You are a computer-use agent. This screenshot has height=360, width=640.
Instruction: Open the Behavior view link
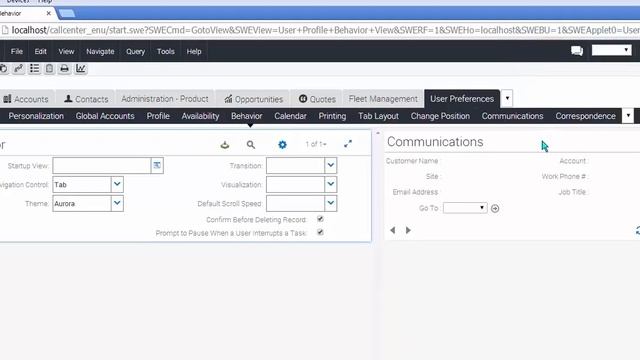247,116
